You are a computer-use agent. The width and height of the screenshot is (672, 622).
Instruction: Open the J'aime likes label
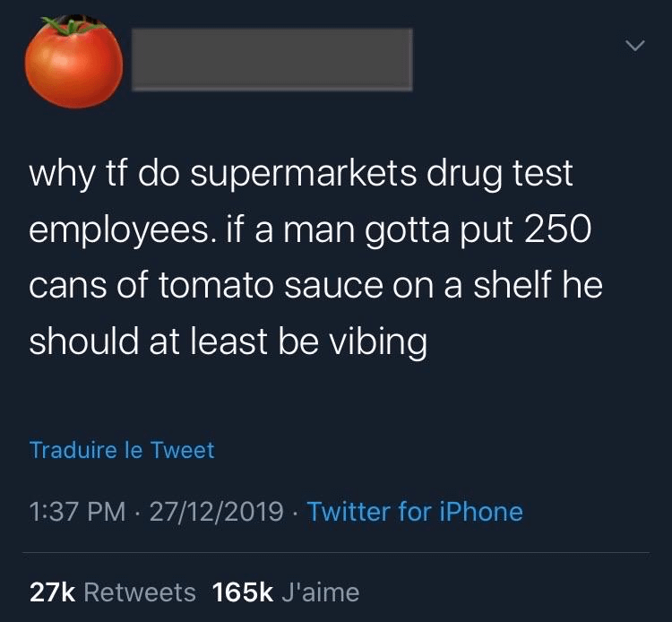pyautogui.click(x=320, y=592)
